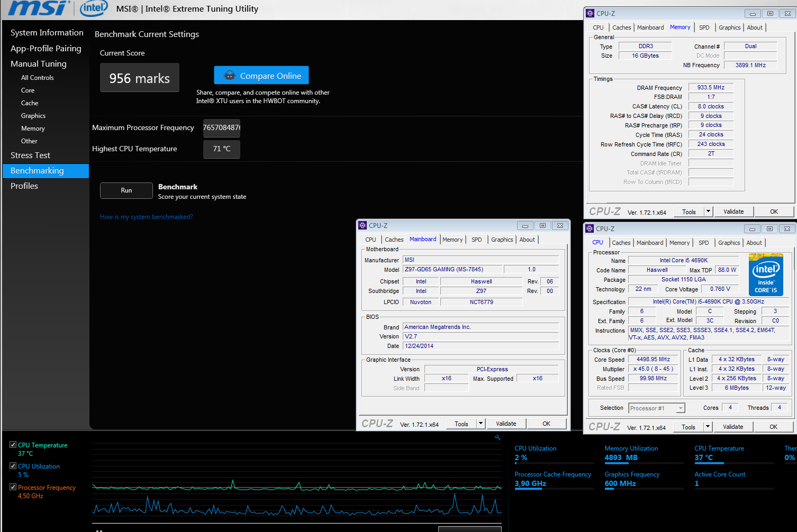Screen dimensions: 797x532
Task: Open the Graphics tab in the CPU-Z window showing the Core i5 4690K
Action: click(x=729, y=243)
